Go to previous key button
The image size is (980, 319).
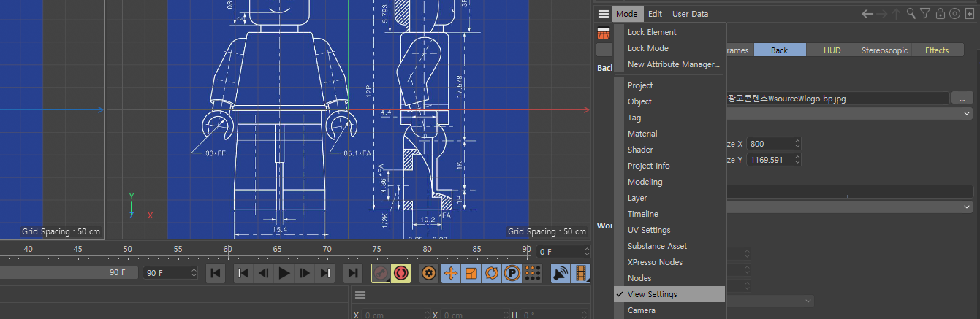coord(243,273)
